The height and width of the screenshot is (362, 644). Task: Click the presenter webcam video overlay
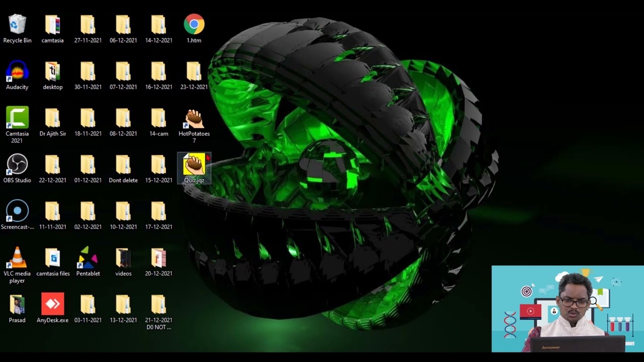(568, 309)
